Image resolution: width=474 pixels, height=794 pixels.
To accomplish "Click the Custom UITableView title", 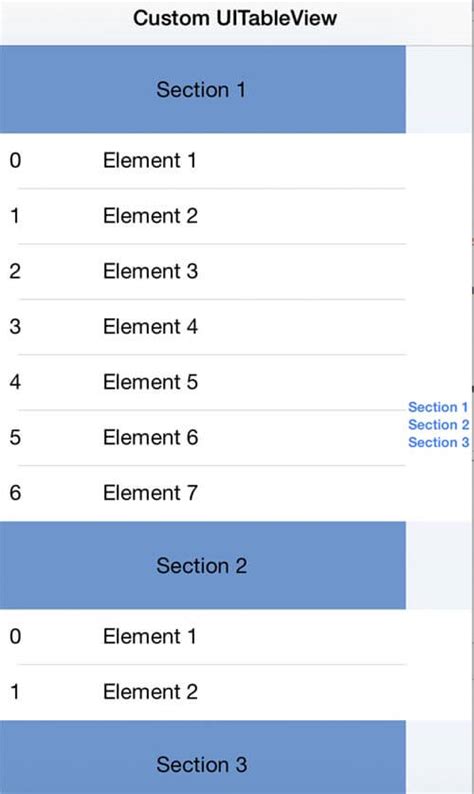I will tap(235, 18).
